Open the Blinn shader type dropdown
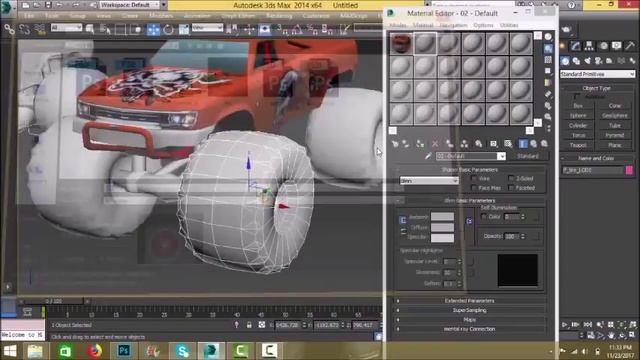The image size is (640, 360). pyautogui.click(x=429, y=180)
